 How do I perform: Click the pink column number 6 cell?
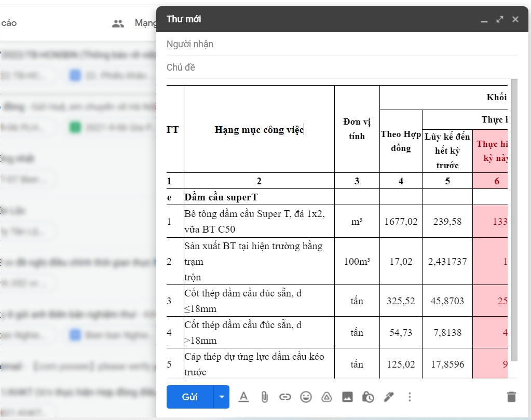[x=491, y=181]
